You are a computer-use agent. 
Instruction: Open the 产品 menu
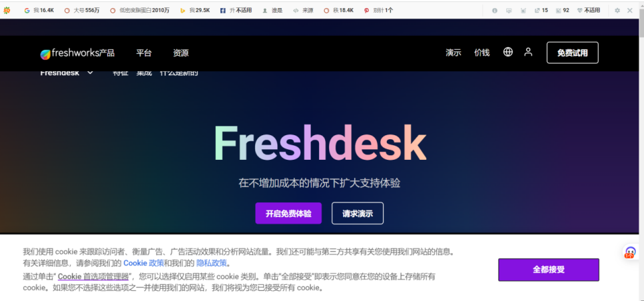click(x=107, y=53)
